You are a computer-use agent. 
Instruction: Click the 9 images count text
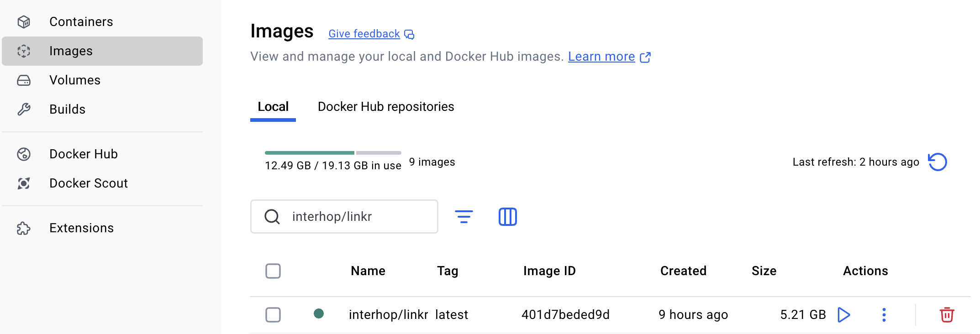(x=432, y=162)
